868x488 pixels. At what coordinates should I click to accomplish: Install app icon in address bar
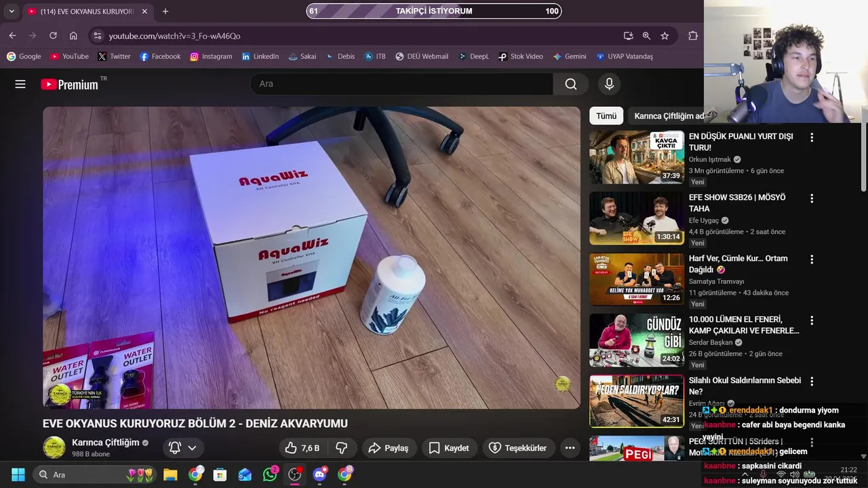pos(629,36)
